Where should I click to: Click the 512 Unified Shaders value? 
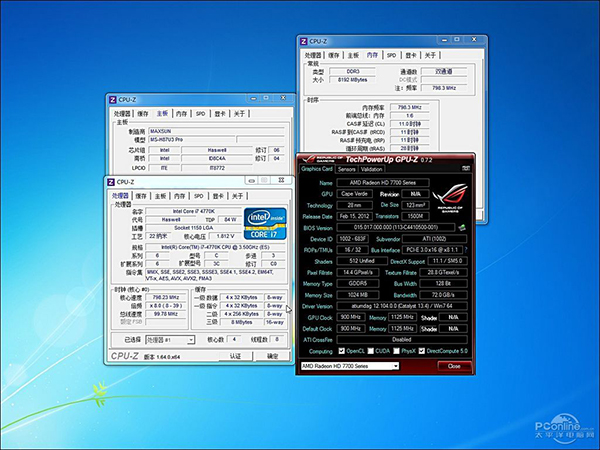coord(361,261)
